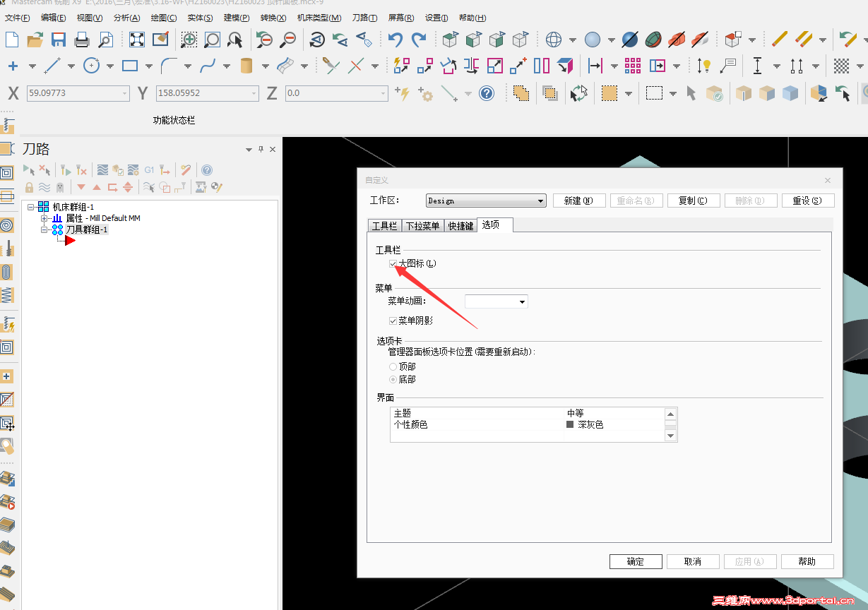Click the wireframe shading sphere icon
Viewport: 868px width, 610px height.
pyautogui.click(x=593, y=40)
